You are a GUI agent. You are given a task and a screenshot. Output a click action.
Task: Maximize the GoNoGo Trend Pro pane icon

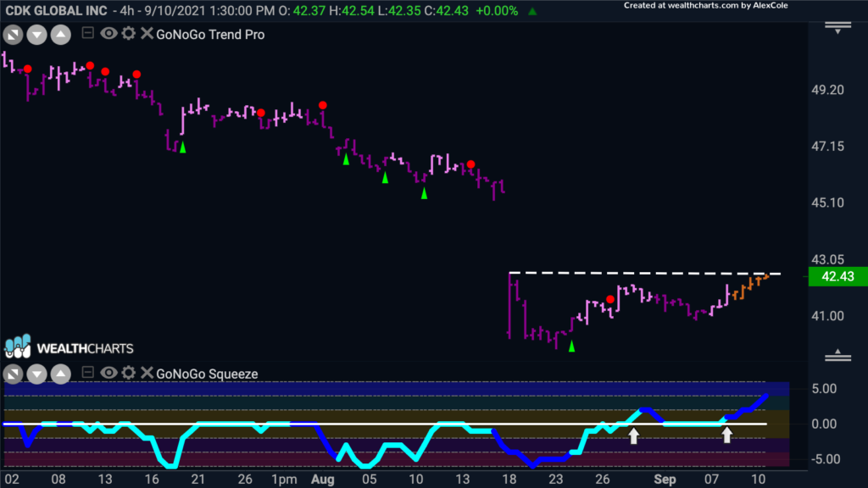[x=13, y=35]
